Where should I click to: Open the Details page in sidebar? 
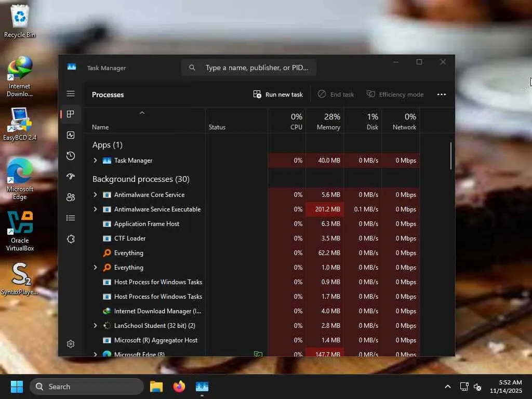tap(71, 218)
